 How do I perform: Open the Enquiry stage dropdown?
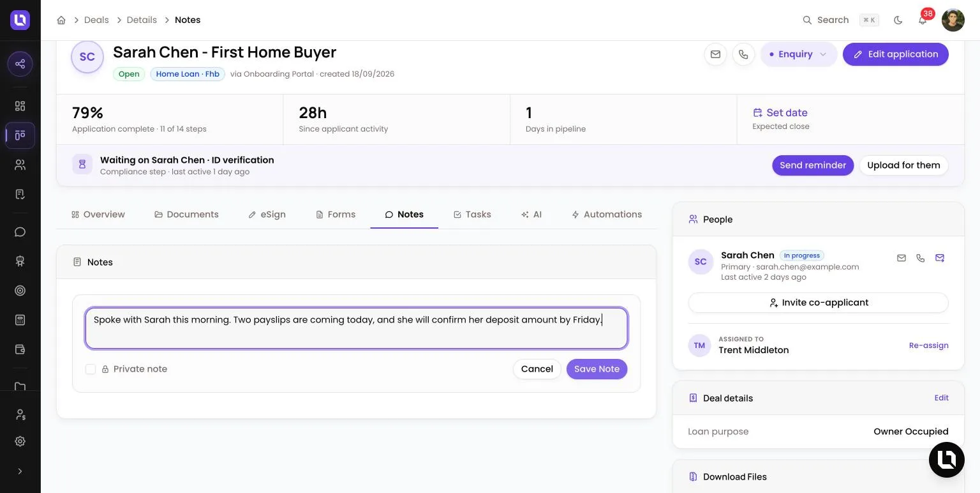click(799, 54)
